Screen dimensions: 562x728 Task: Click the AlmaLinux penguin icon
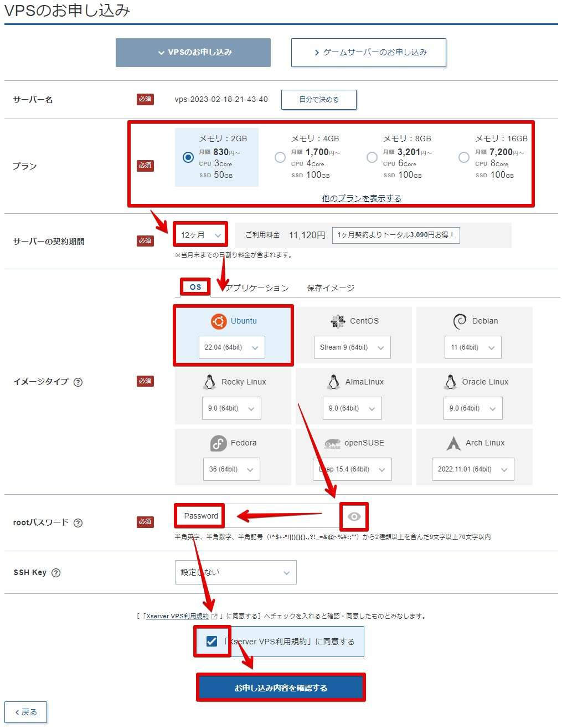333,382
